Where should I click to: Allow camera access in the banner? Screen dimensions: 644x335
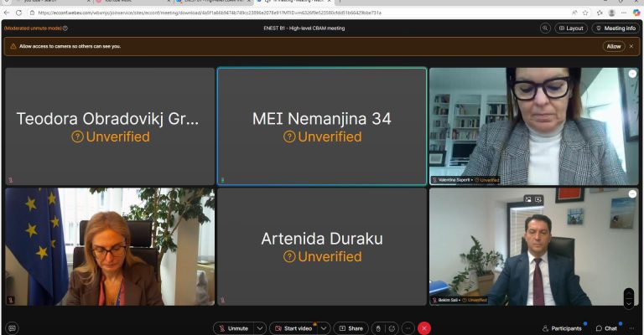pyautogui.click(x=614, y=46)
